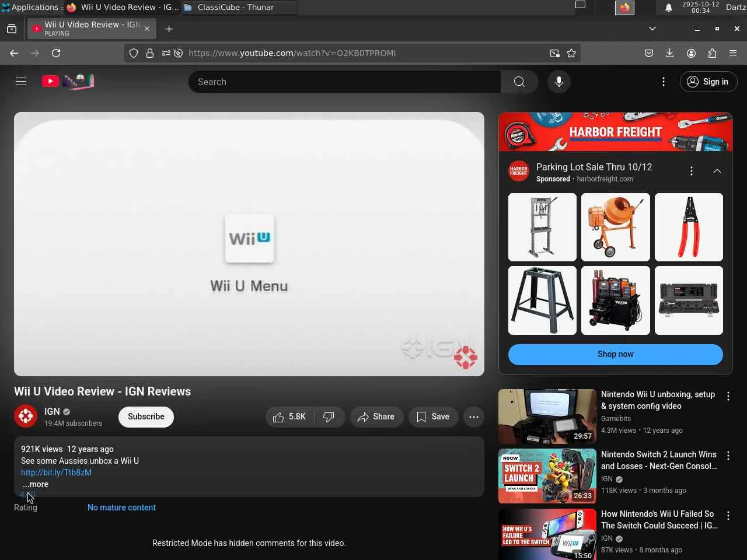Click the workspace switcher in the top panel
Image resolution: width=747 pixels, height=560 pixels.
point(580,5)
